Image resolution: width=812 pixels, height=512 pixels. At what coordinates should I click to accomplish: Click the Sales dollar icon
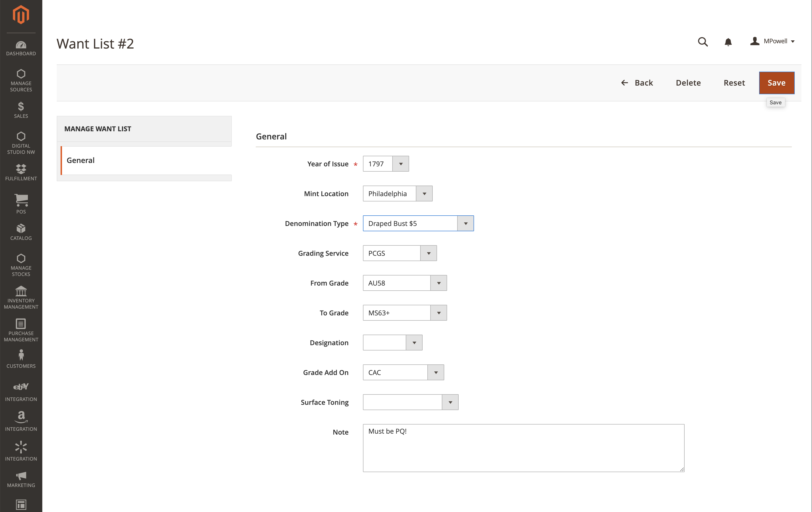point(21,106)
